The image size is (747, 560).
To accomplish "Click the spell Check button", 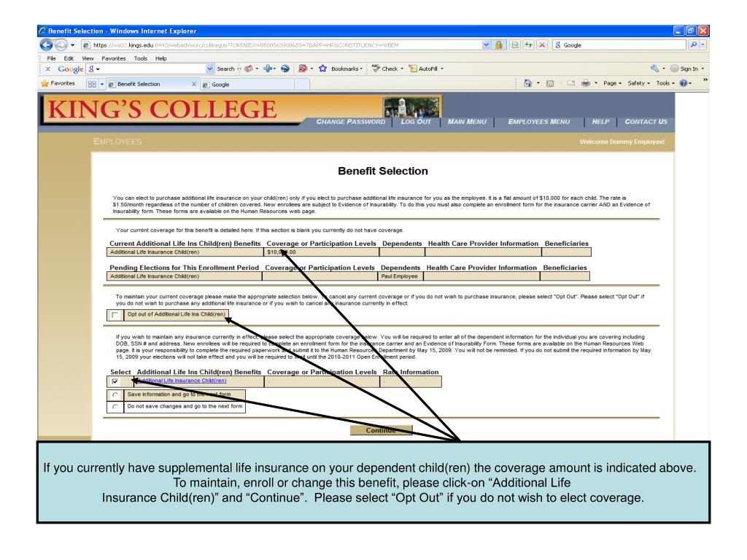I will (387, 69).
